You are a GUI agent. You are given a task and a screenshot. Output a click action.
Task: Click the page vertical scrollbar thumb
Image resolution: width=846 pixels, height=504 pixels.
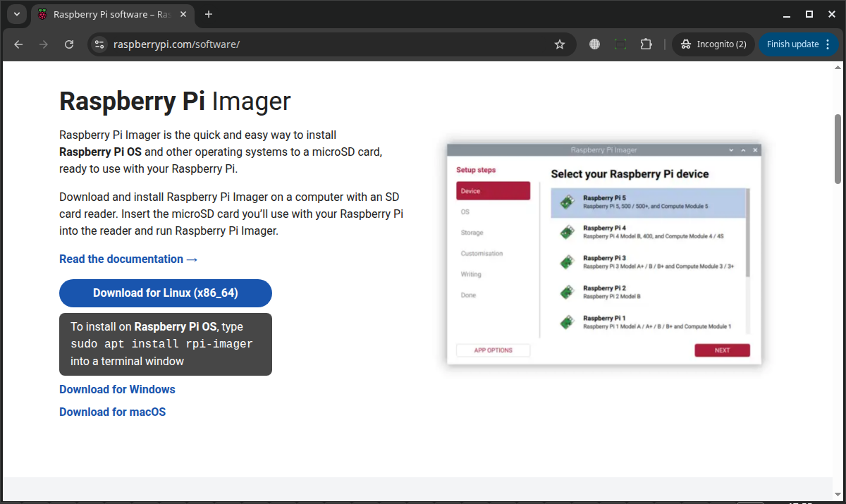[838, 149]
